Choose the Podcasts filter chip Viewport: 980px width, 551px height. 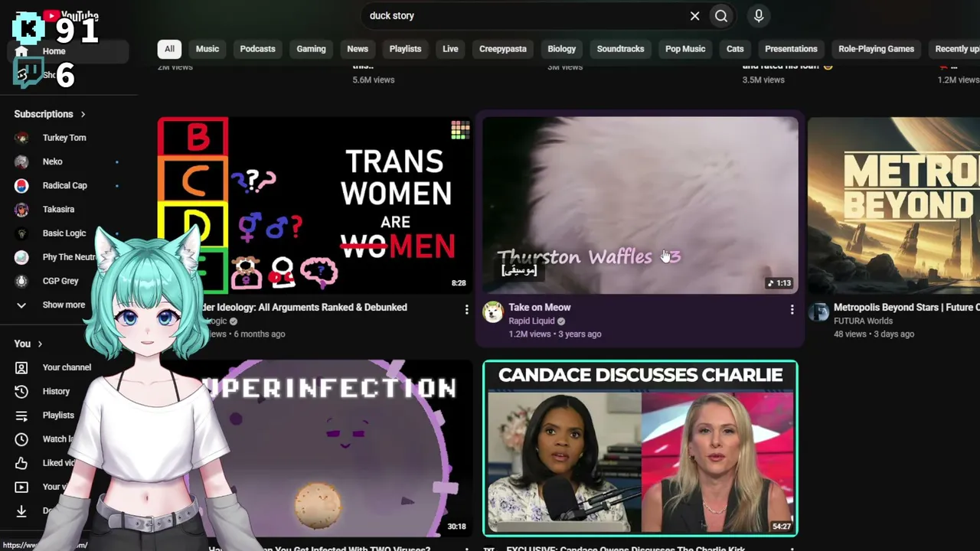(x=257, y=49)
